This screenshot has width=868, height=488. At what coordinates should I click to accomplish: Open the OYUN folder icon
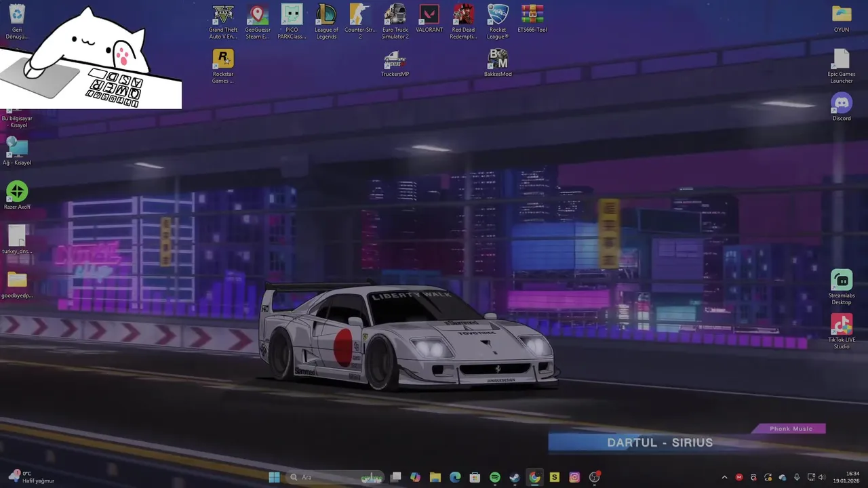tap(842, 18)
